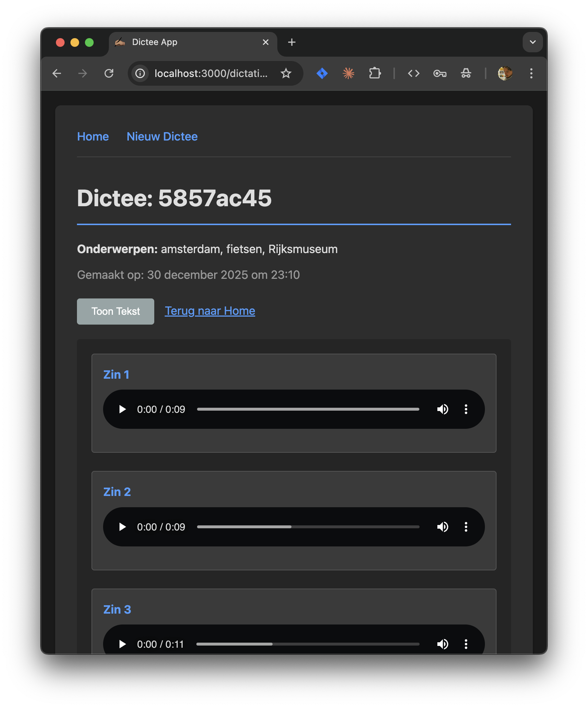Open the password manager key icon

pos(440,73)
